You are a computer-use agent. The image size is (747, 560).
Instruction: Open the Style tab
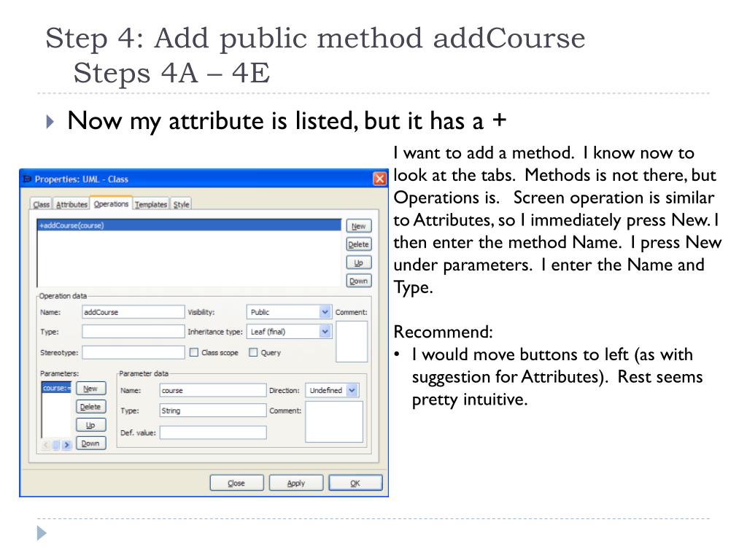(181, 204)
